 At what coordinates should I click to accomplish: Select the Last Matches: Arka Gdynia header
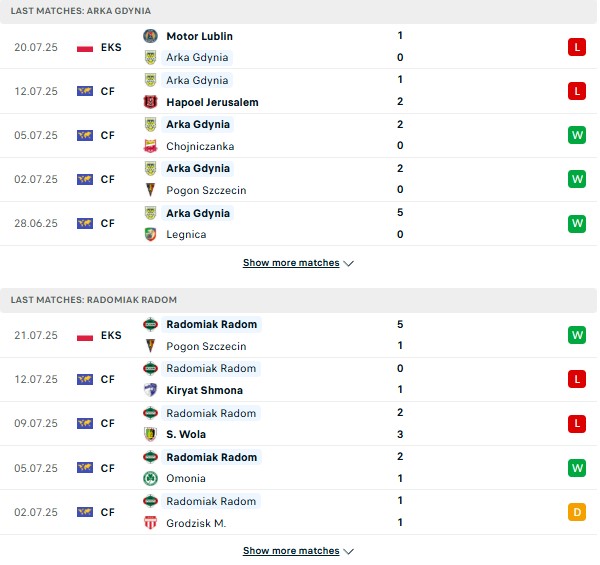[82, 9]
